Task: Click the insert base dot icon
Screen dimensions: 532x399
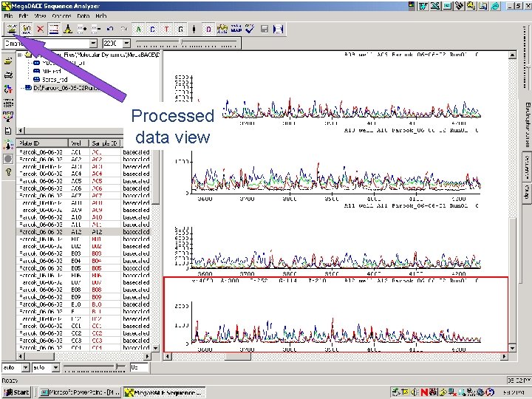Action: 82,29
